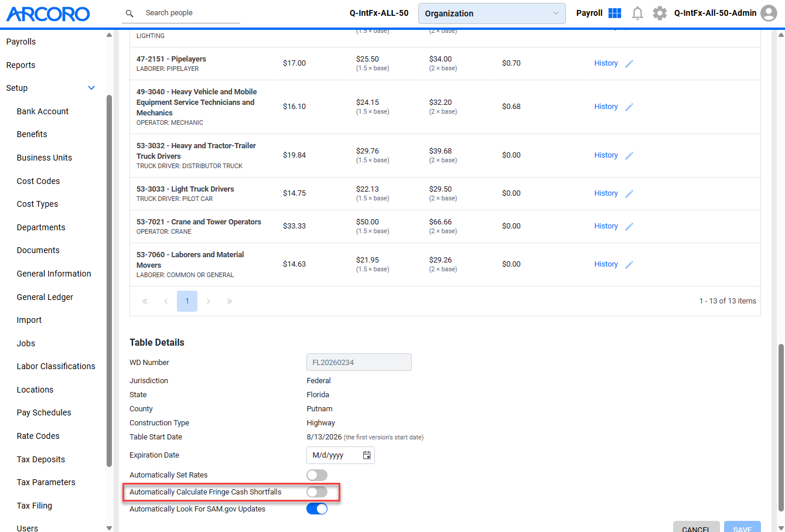The height and width of the screenshot is (532, 785).
Task: Click the sidebar scrollbar
Action: point(109,281)
